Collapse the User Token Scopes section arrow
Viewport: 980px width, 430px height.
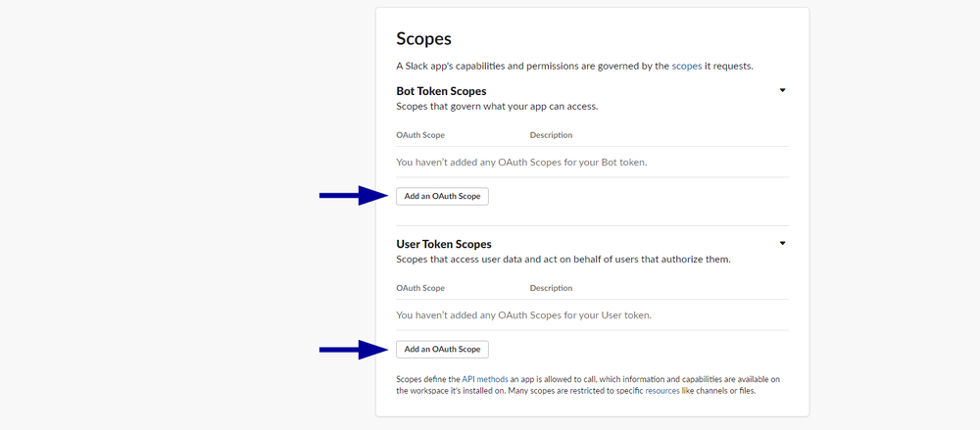click(782, 243)
